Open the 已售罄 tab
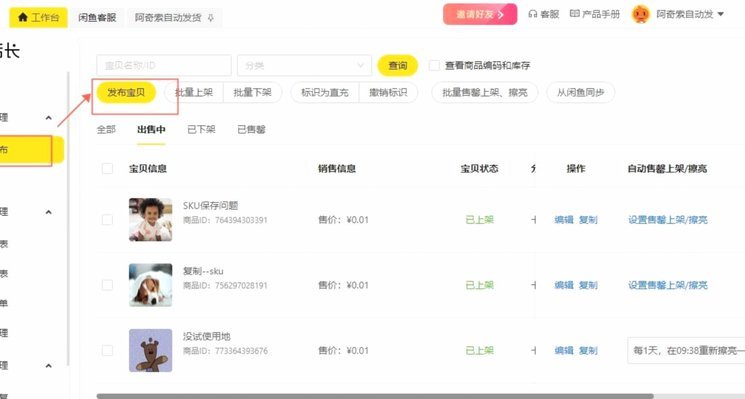The image size is (745, 399). (x=251, y=129)
